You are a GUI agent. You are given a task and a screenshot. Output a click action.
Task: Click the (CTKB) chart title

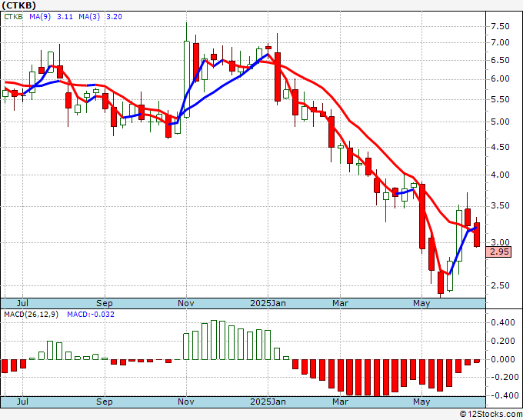pyautogui.click(x=19, y=5)
